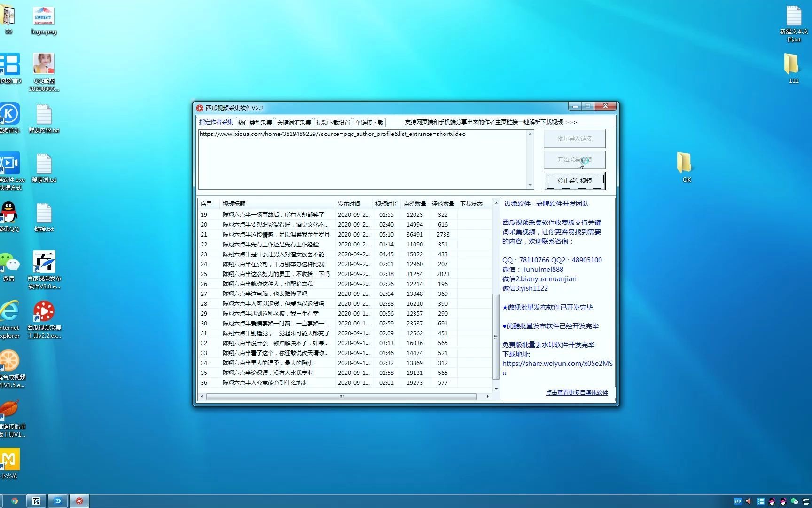Screen dimensions: 812x508
Task: Sort by the 发布时间 column header
Action: tap(353, 204)
